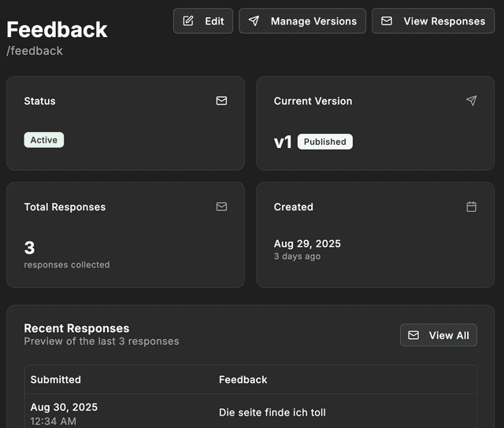The width and height of the screenshot is (504, 428).
Task: Open Manage Versions
Action: [x=302, y=21]
